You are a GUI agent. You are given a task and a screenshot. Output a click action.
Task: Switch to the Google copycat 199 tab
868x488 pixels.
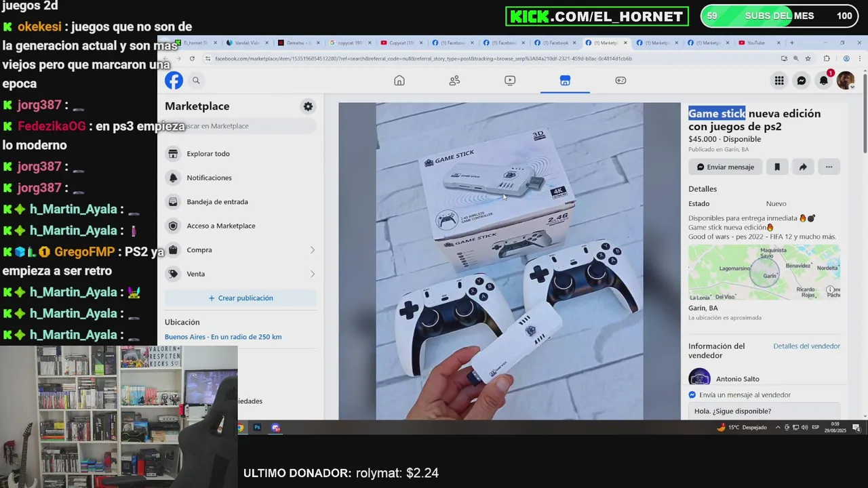point(349,43)
